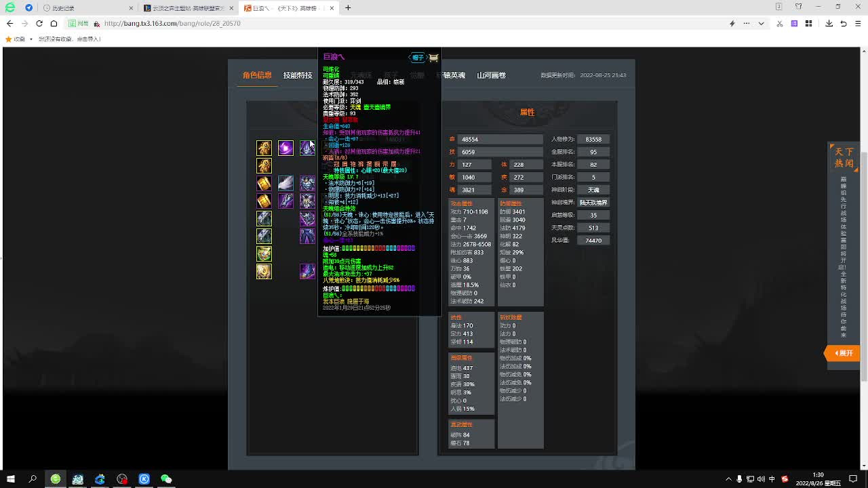Open the 角色信息 page tab

pyautogui.click(x=257, y=75)
